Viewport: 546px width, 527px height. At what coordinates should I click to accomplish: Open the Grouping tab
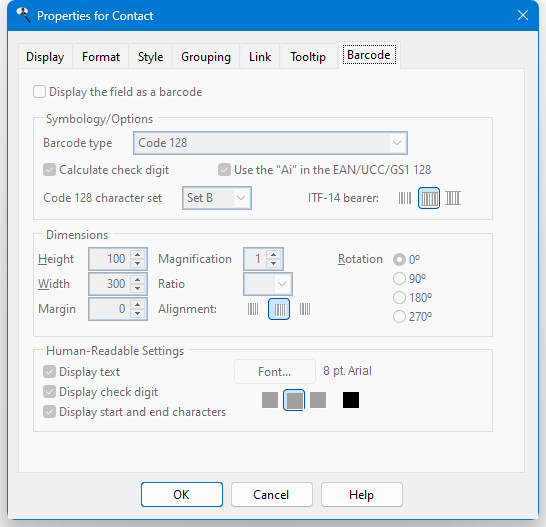205,57
